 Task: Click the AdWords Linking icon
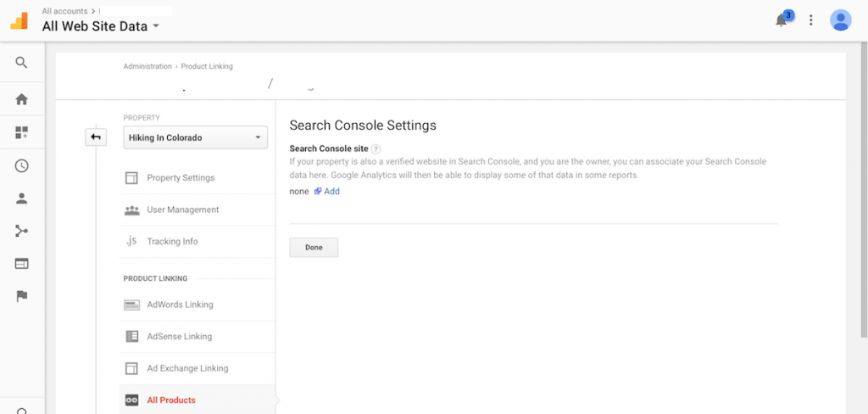131,305
